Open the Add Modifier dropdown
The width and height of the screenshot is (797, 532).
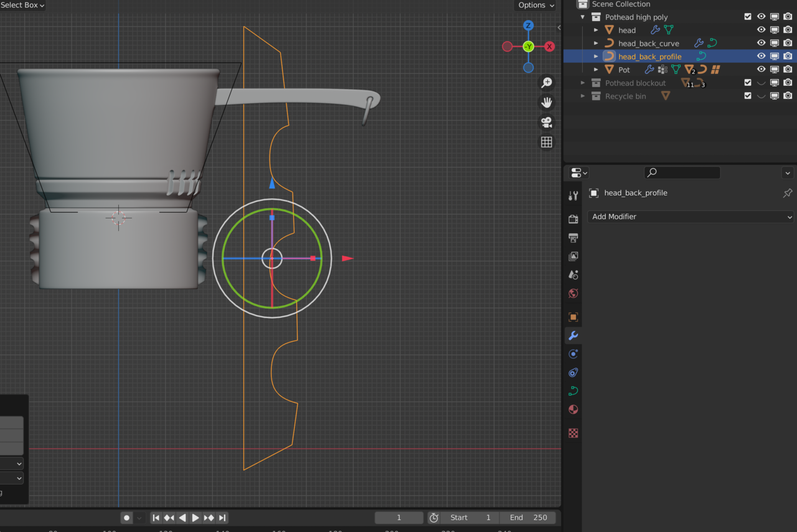pyautogui.click(x=691, y=217)
